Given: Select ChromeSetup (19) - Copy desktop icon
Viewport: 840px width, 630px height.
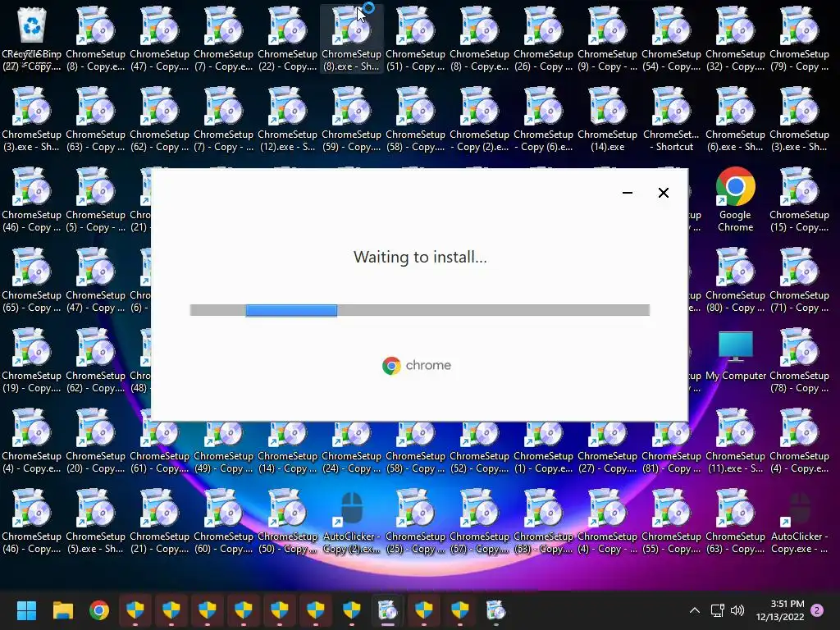Looking at the screenshot, I should click(32, 361).
